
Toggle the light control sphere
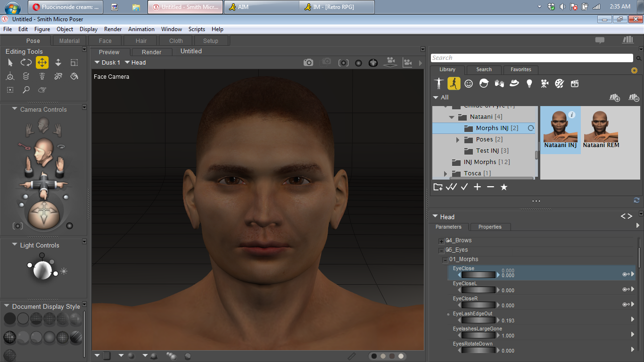42,270
